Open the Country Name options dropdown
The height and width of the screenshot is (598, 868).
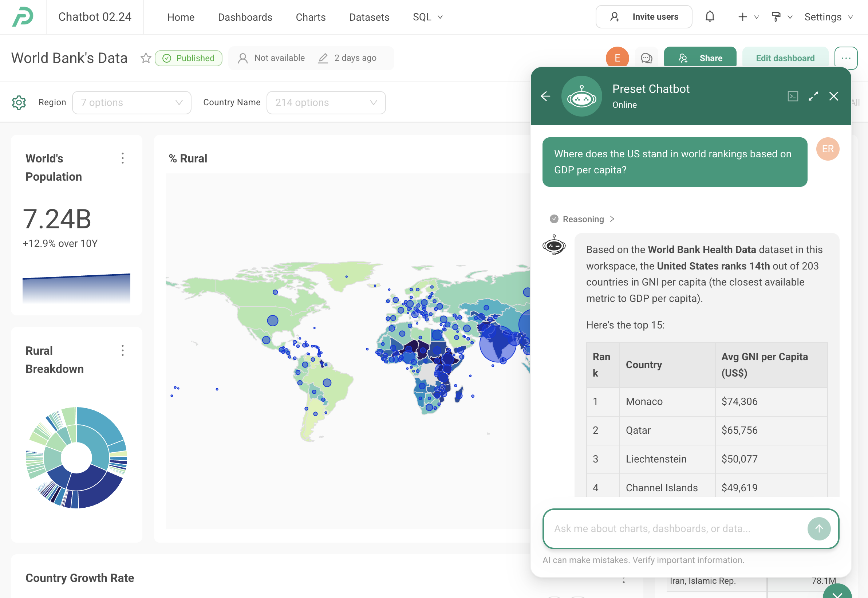325,102
